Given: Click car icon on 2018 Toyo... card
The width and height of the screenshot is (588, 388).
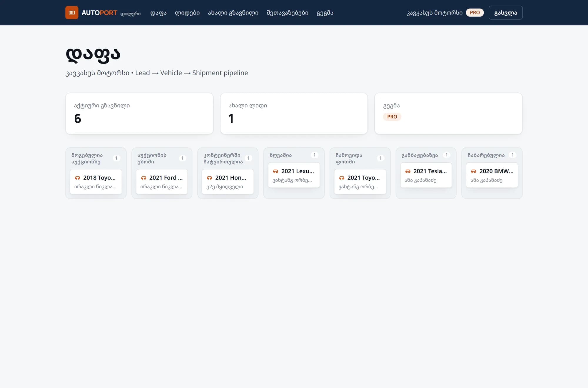Looking at the screenshot, I should coord(78,178).
